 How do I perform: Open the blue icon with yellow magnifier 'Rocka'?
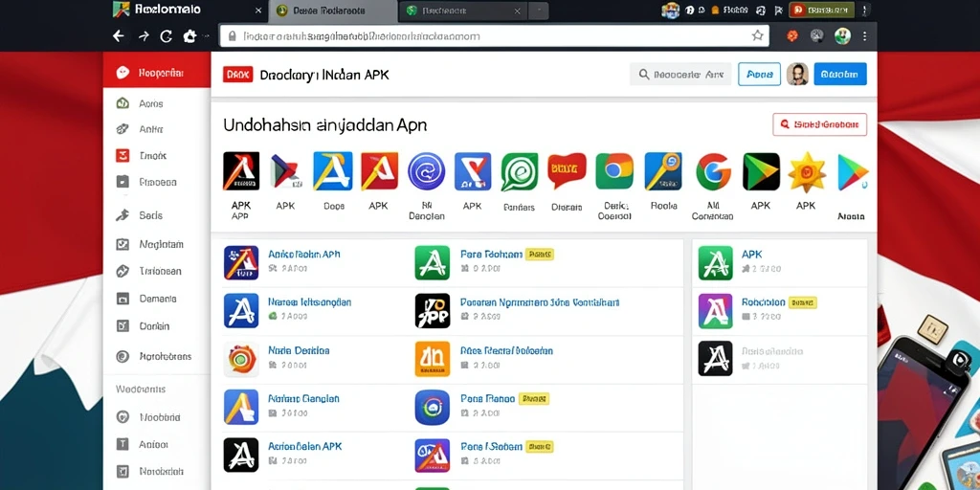[x=663, y=171]
